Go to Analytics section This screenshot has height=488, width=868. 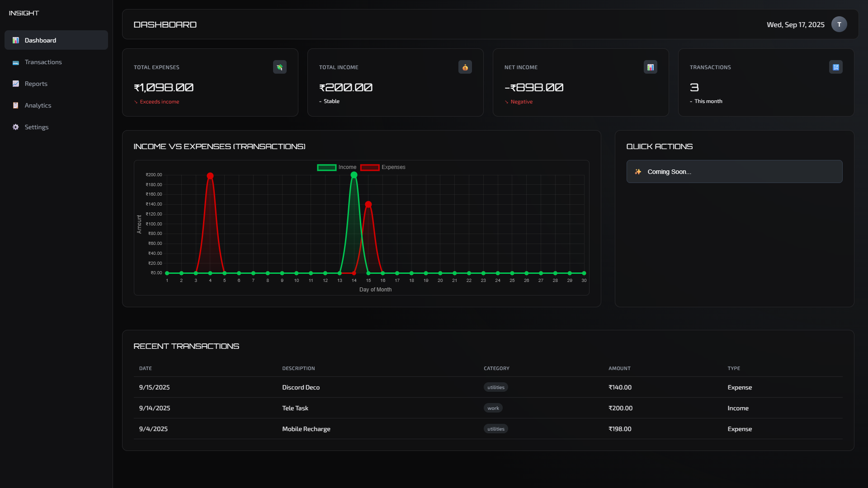[x=38, y=105]
